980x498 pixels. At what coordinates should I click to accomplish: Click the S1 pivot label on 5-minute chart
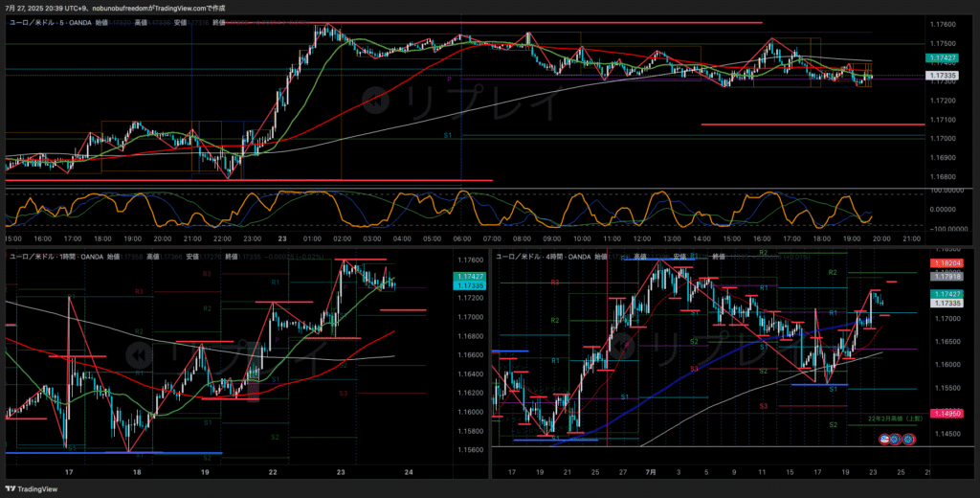tap(448, 135)
